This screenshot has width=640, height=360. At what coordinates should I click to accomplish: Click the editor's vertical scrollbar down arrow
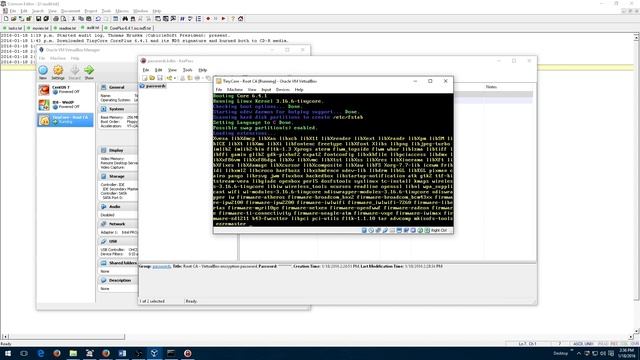[636, 331]
